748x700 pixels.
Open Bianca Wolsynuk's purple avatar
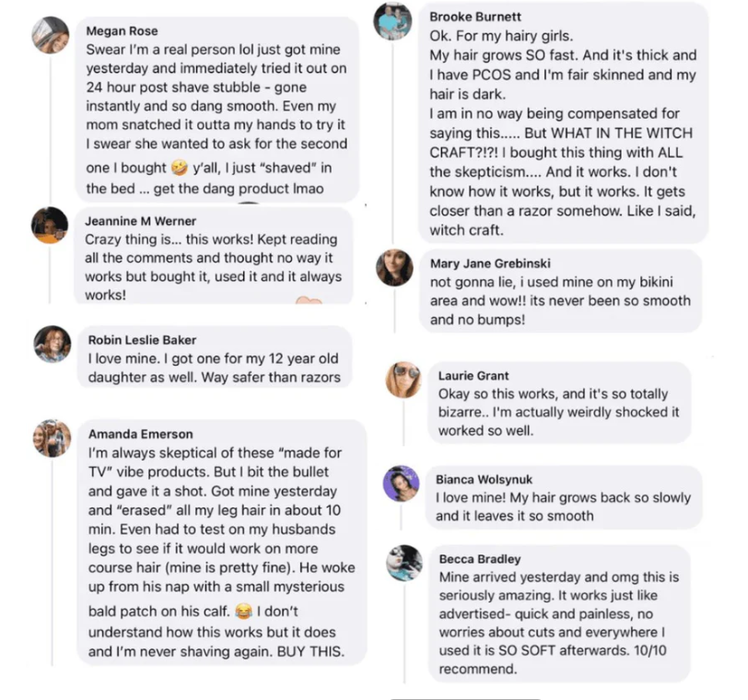point(402,483)
